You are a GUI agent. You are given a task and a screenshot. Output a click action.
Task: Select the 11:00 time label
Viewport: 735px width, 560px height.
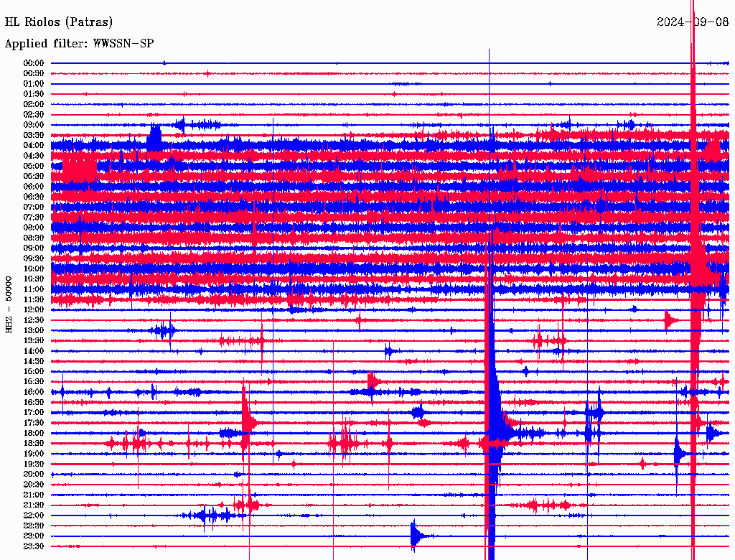[34, 289]
